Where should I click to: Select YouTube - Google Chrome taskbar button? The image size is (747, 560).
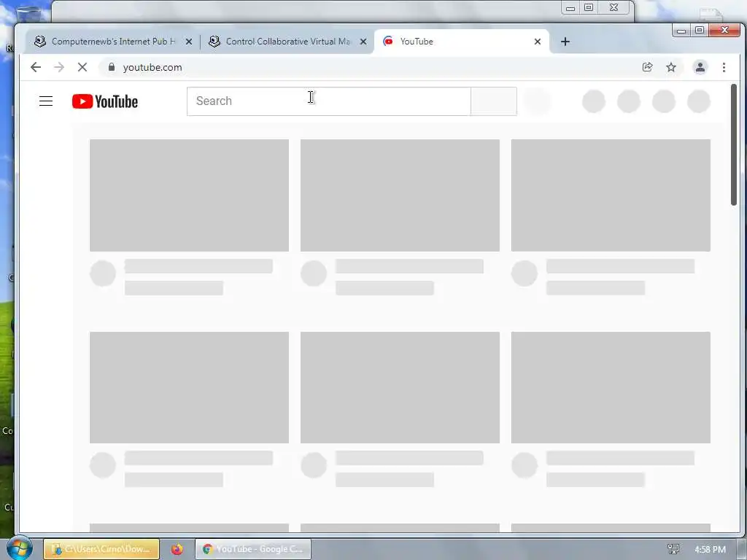pos(253,549)
